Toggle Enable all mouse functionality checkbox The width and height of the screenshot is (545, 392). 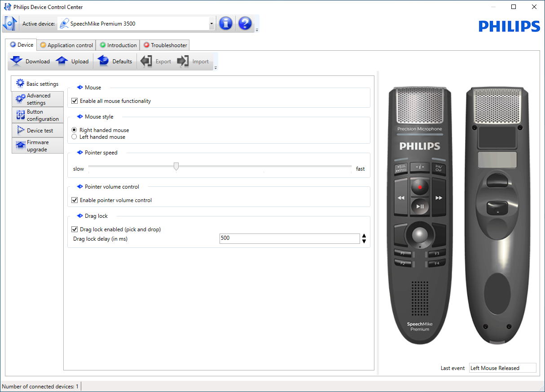click(75, 101)
